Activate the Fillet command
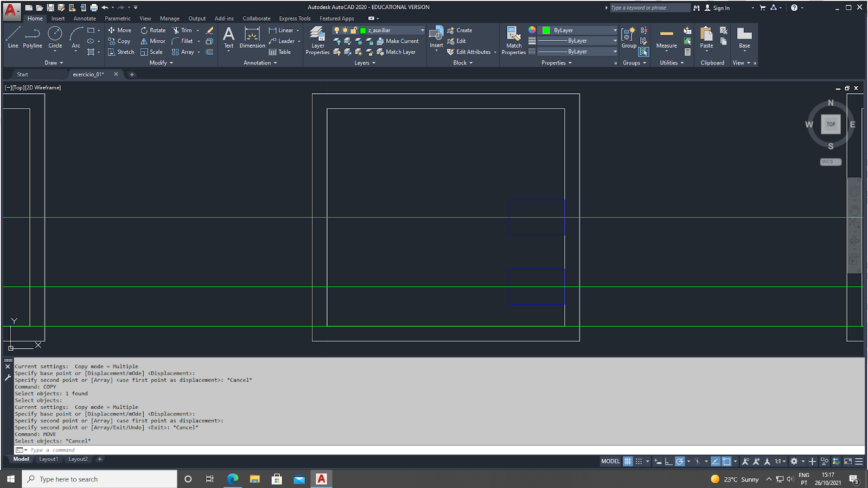 pyautogui.click(x=182, y=41)
